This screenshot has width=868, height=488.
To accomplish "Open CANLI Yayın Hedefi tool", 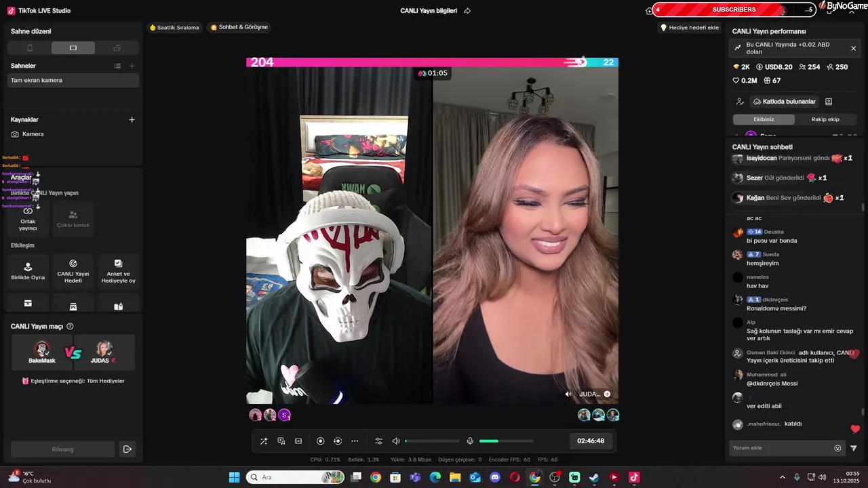I will pos(73,270).
